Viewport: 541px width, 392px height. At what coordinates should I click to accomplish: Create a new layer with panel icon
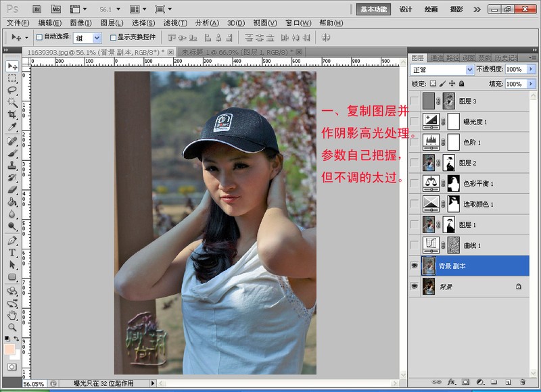click(508, 383)
